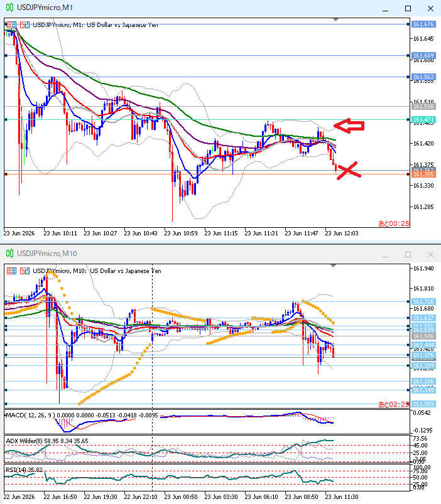The width and height of the screenshot is (441, 504).
Task: Click the M10 candle timer あと02:25
Action: 394,404
